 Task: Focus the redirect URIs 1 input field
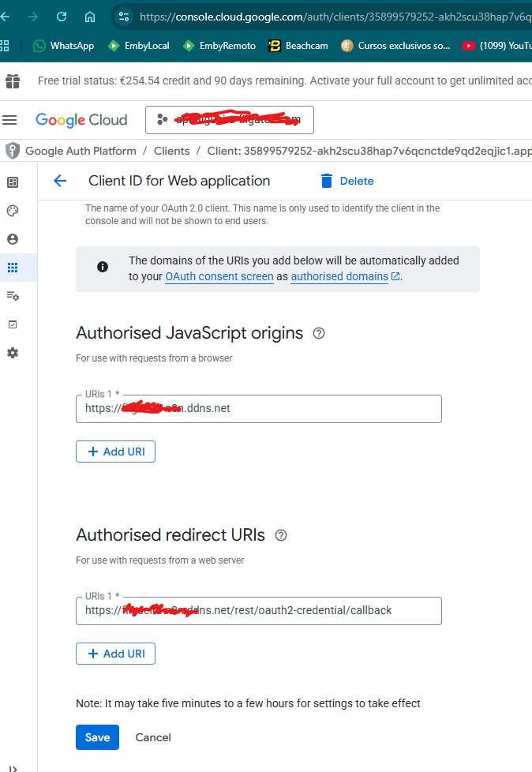click(258, 610)
